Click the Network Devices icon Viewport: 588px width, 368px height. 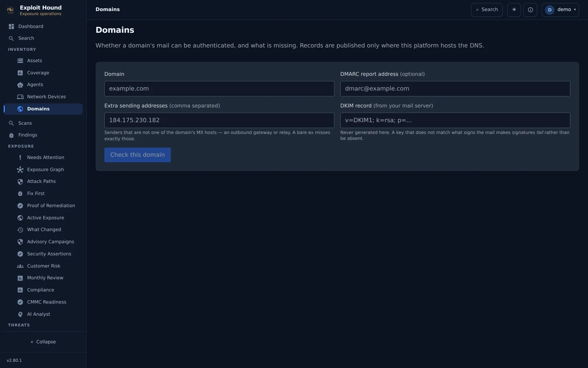coord(20,97)
